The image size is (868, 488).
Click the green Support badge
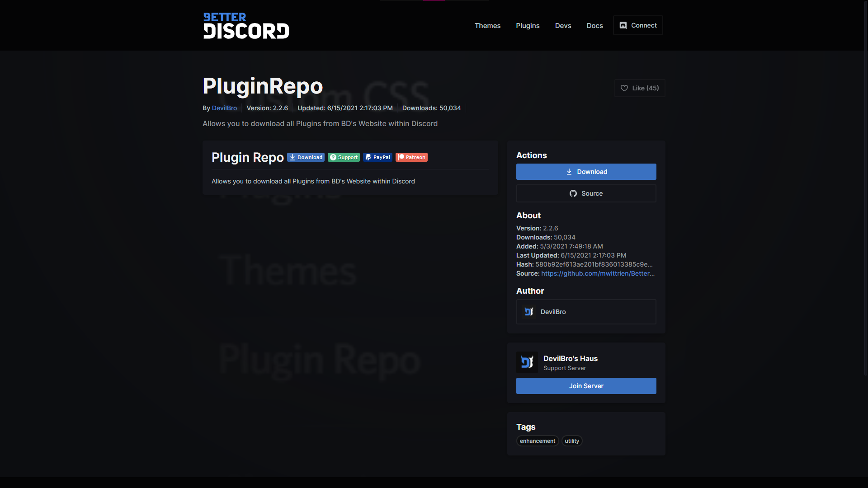pyautogui.click(x=344, y=157)
